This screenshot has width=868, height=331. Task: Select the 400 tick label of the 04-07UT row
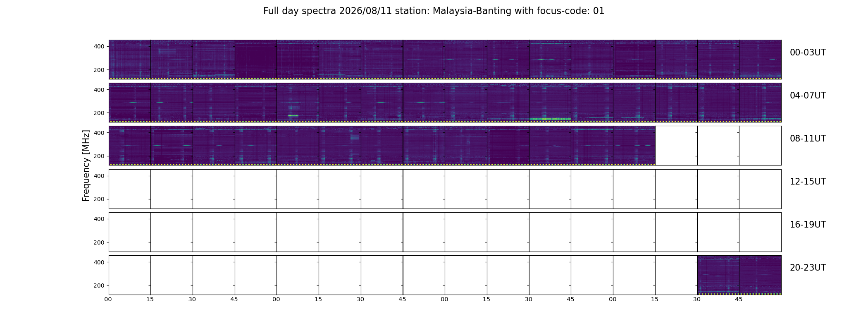(99, 89)
